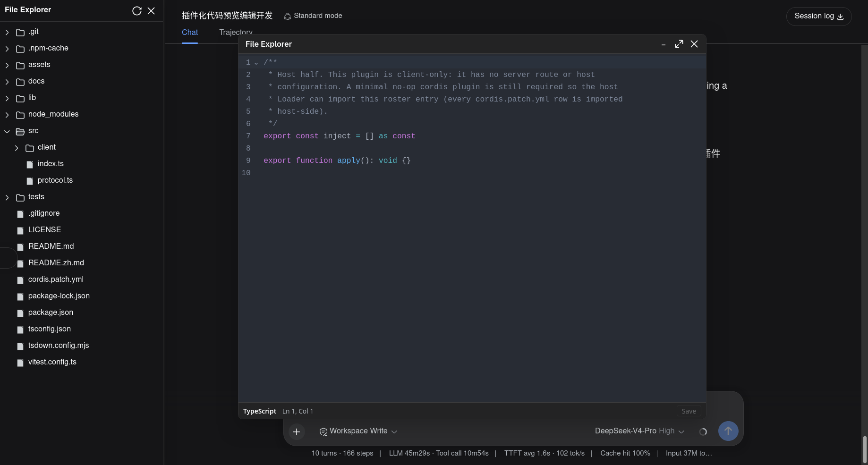Expand the client subfolder
868x465 pixels.
coord(17,148)
